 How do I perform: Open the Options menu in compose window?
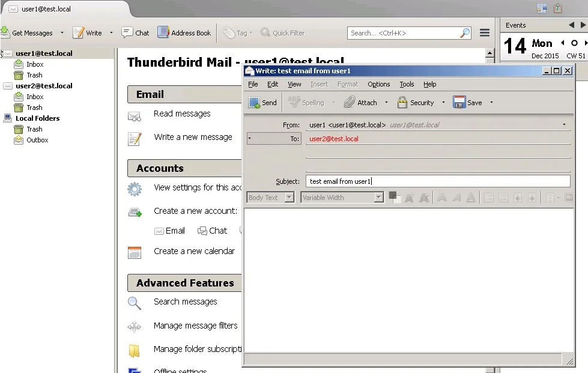tap(378, 84)
